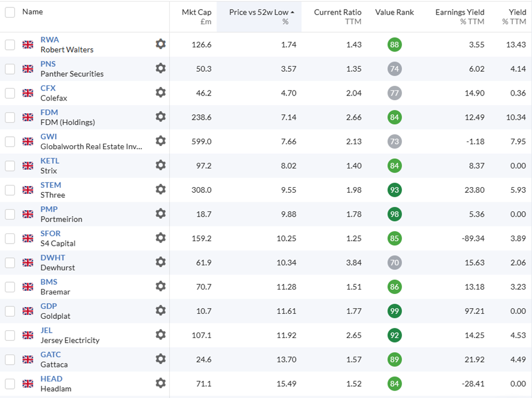Open the HEAD ticker link

pos(52,379)
